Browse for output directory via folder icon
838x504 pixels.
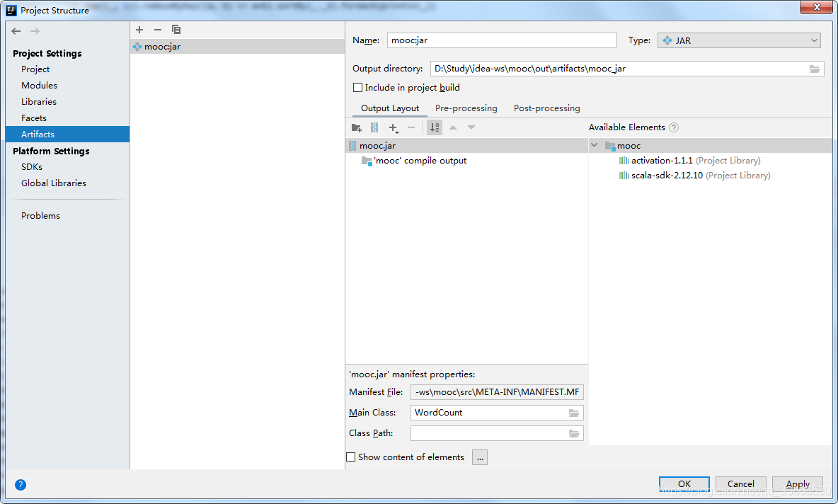pyautogui.click(x=815, y=69)
